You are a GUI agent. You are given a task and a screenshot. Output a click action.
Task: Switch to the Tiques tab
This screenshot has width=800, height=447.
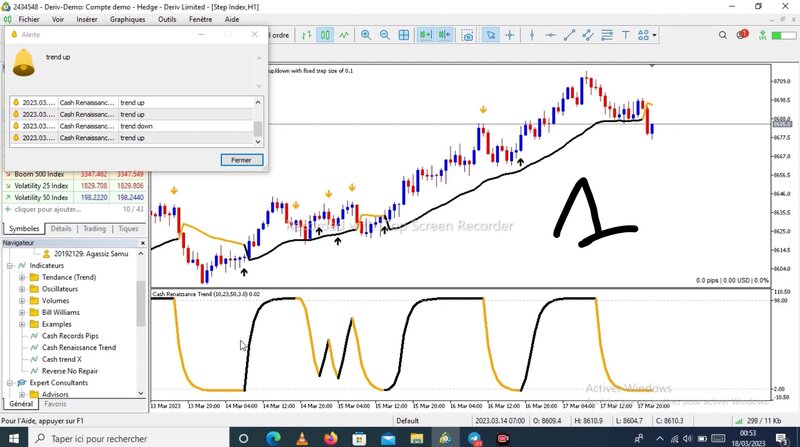tap(128, 229)
